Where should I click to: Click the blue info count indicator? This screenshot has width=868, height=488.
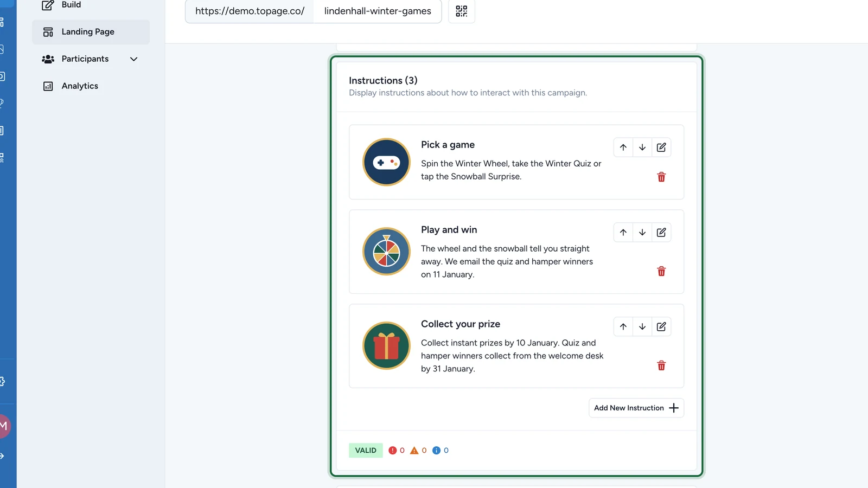(x=441, y=451)
